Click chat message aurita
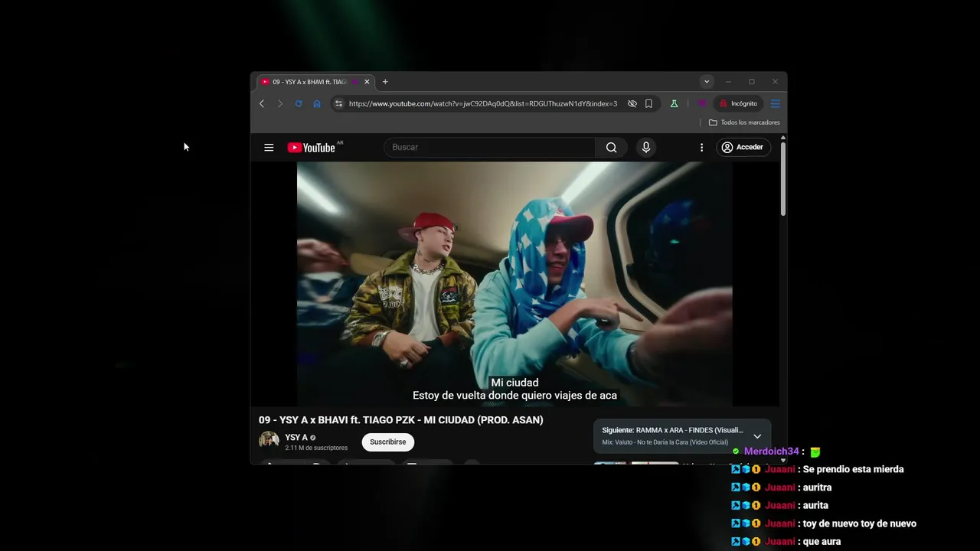The width and height of the screenshot is (980, 551). pyautogui.click(x=816, y=505)
